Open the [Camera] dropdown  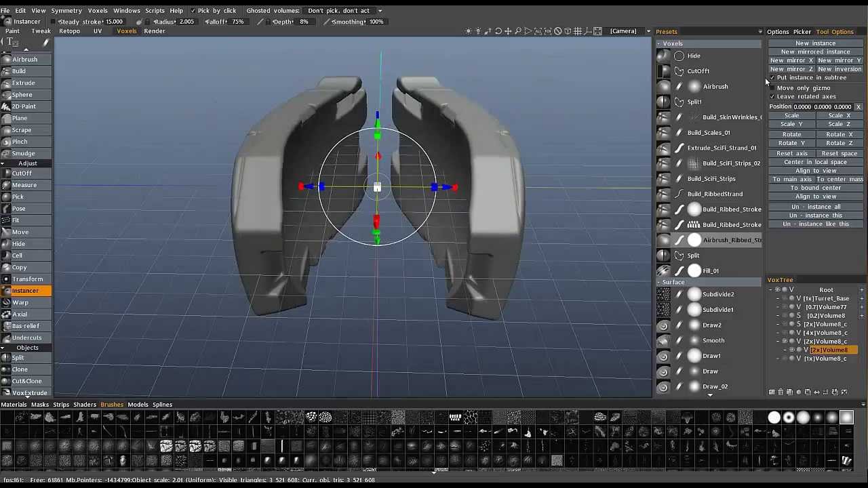point(630,31)
